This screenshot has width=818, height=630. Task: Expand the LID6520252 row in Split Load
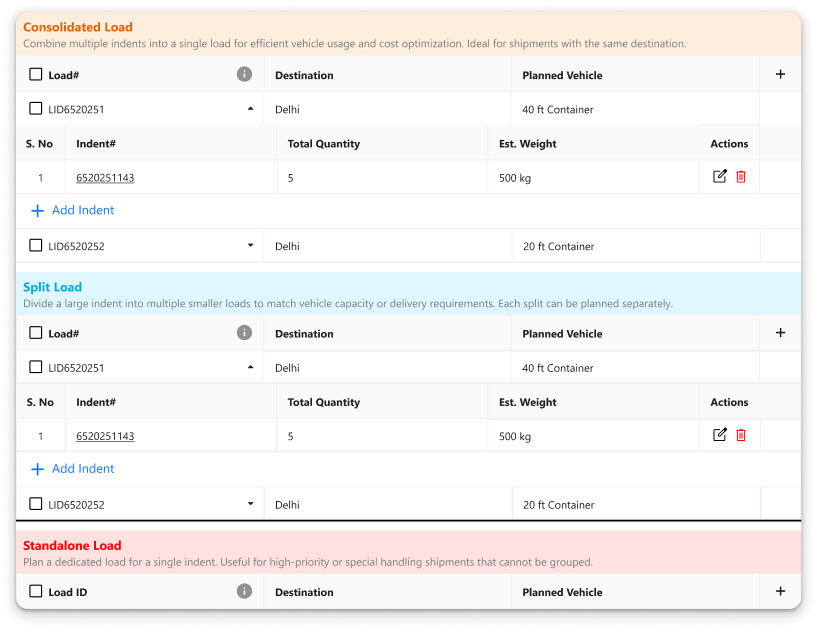tap(250, 504)
